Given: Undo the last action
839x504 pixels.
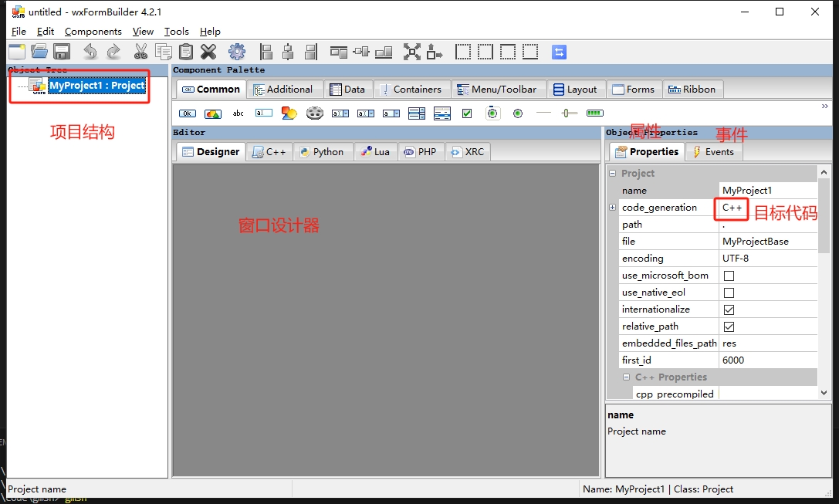Looking at the screenshot, I should [x=90, y=52].
